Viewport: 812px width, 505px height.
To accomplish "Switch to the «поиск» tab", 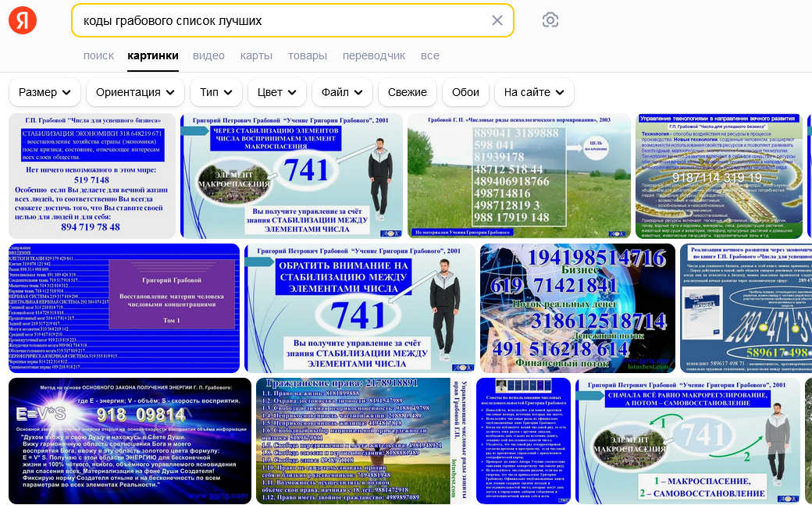I will coord(98,56).
